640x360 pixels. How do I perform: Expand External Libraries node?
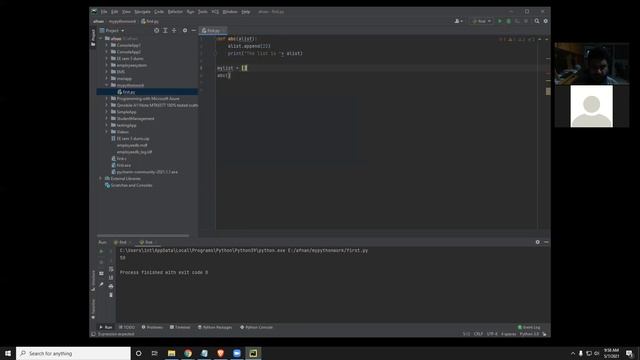coord(101,178)
